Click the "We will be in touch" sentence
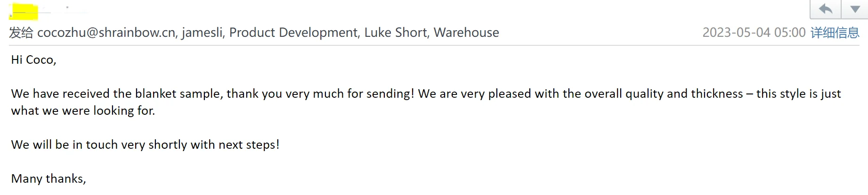Viewport: 868px width, 195px height. (x=145, y=145)
